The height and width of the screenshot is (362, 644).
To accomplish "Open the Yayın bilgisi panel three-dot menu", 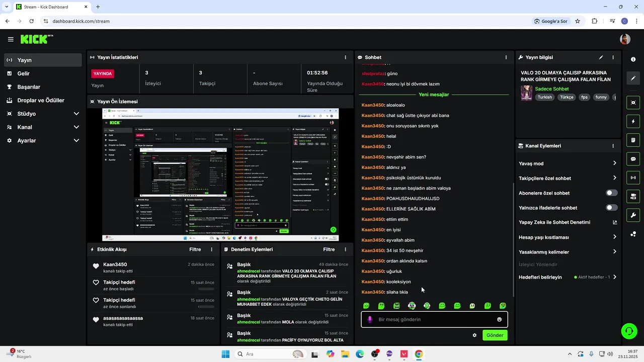I will coord(613,57).
